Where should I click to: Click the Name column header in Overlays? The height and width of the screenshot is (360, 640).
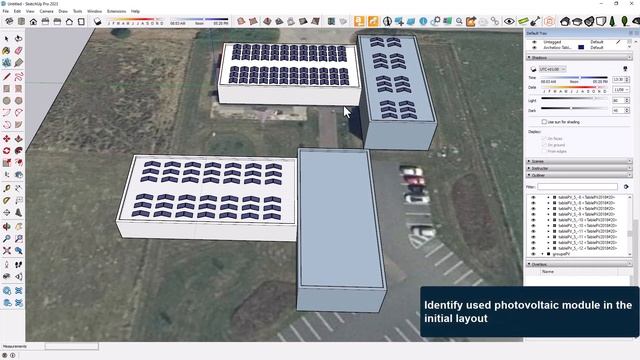(548, 271)
